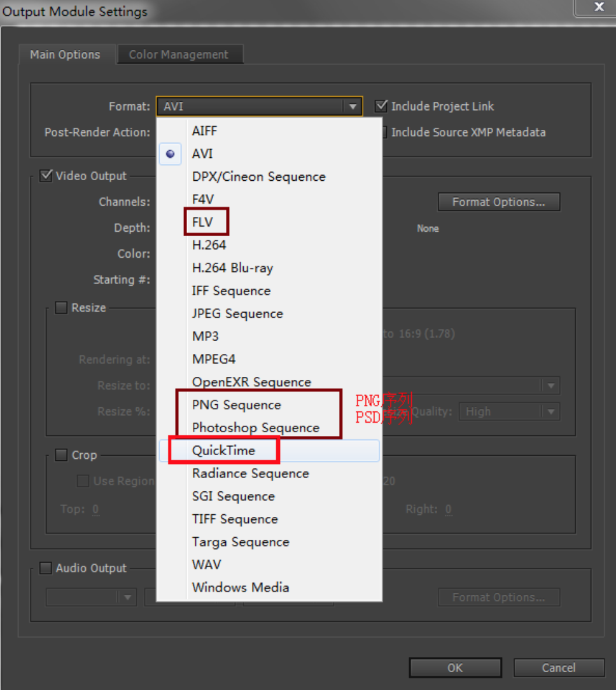Select Photoshop Sequence format

(x=255, y=428)
